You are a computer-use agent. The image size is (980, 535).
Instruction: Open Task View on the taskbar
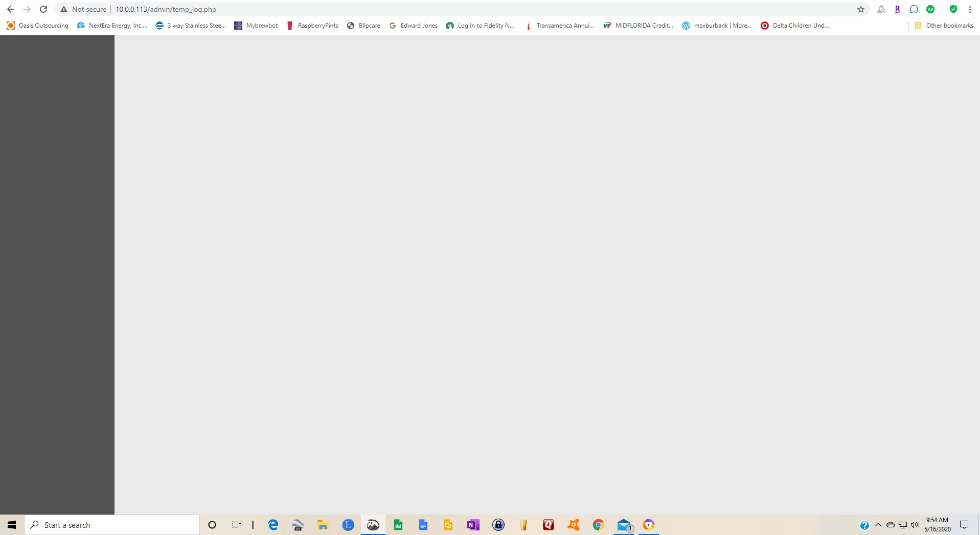click(x=236, y=525)
